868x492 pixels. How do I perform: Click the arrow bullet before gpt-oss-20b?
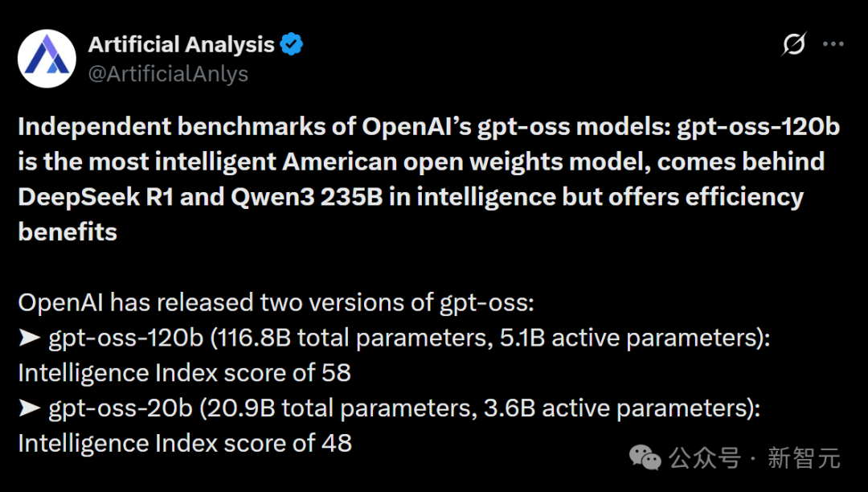[x=30, y=408]
